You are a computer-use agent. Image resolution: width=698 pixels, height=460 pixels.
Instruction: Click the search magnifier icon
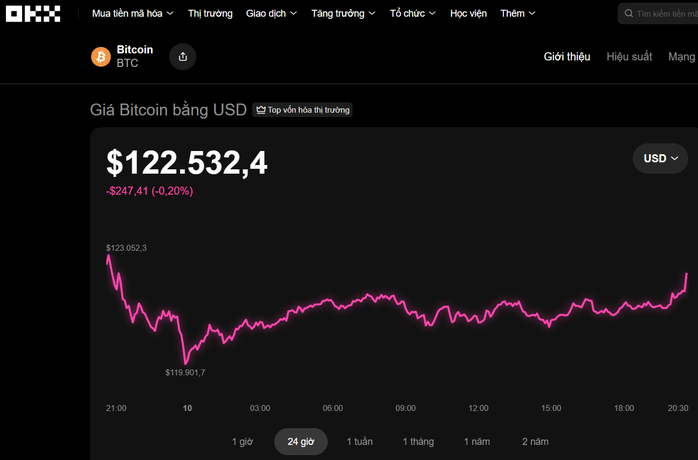click(628, 14)
